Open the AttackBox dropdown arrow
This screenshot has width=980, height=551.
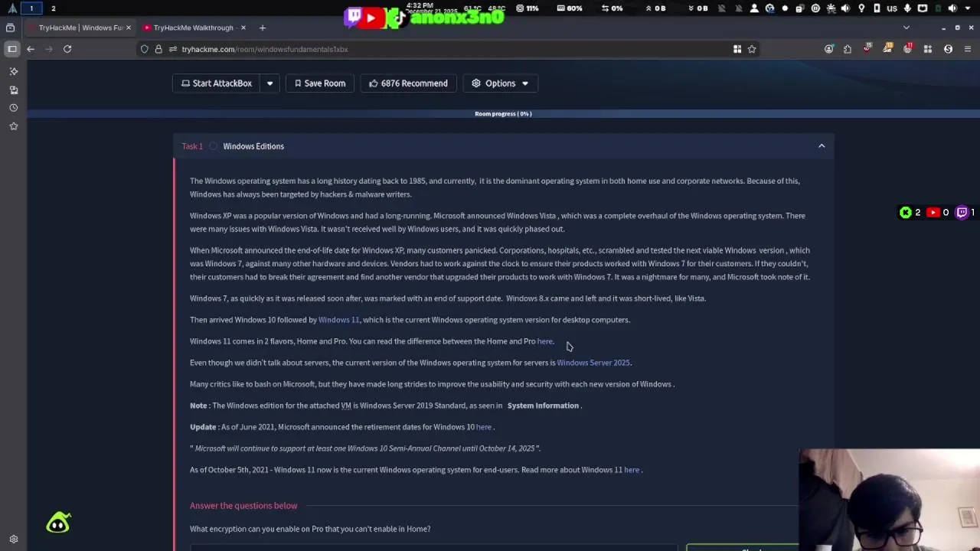[269, 83]
